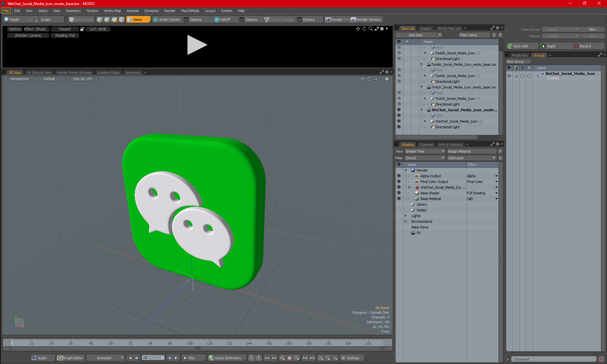
Task: Switch to Channels tab
Action: point(426,145)
